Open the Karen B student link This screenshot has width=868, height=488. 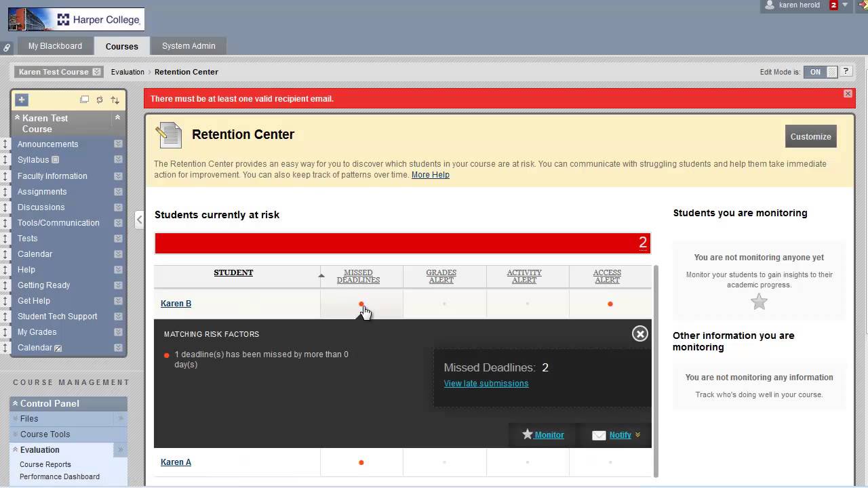tap(176, 304)
